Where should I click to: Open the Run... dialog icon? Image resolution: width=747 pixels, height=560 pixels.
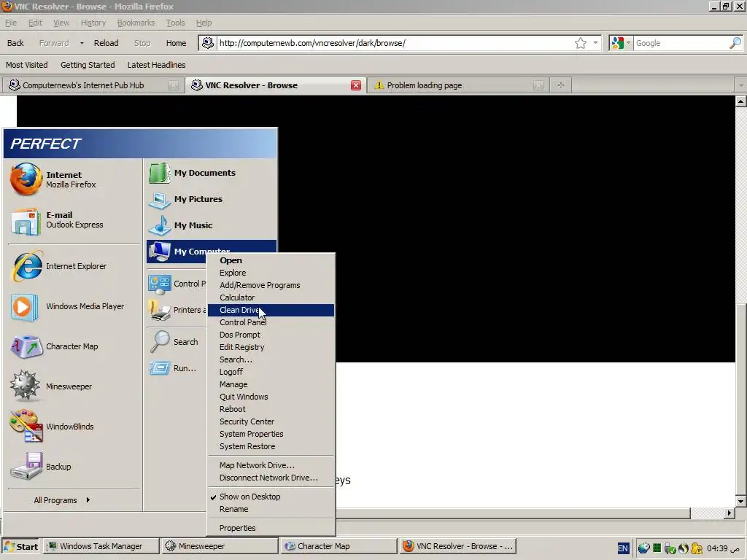pyautogui.click(x=159, y=368)
